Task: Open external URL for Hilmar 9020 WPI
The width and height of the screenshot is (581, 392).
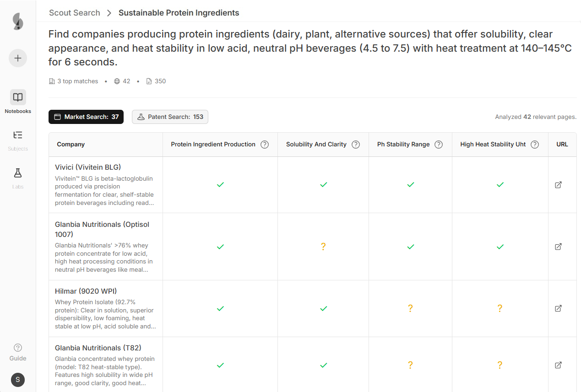Action: pos(558,308)
